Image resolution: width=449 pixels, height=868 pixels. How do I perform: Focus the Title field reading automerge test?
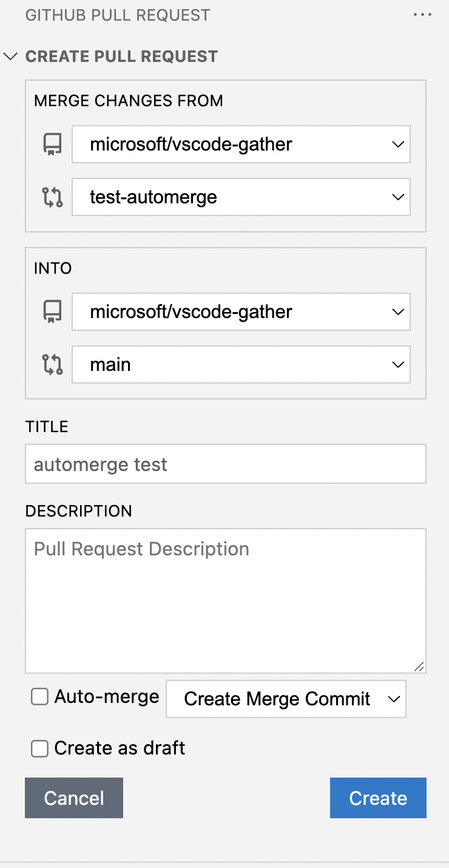[x=225, y=464]
